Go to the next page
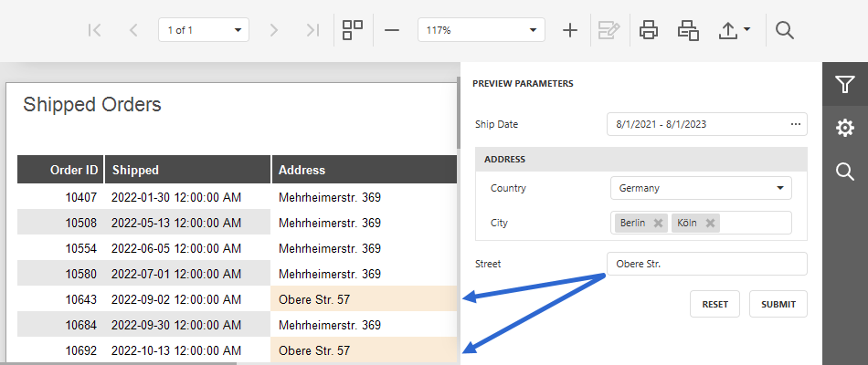 pos(273,30)
